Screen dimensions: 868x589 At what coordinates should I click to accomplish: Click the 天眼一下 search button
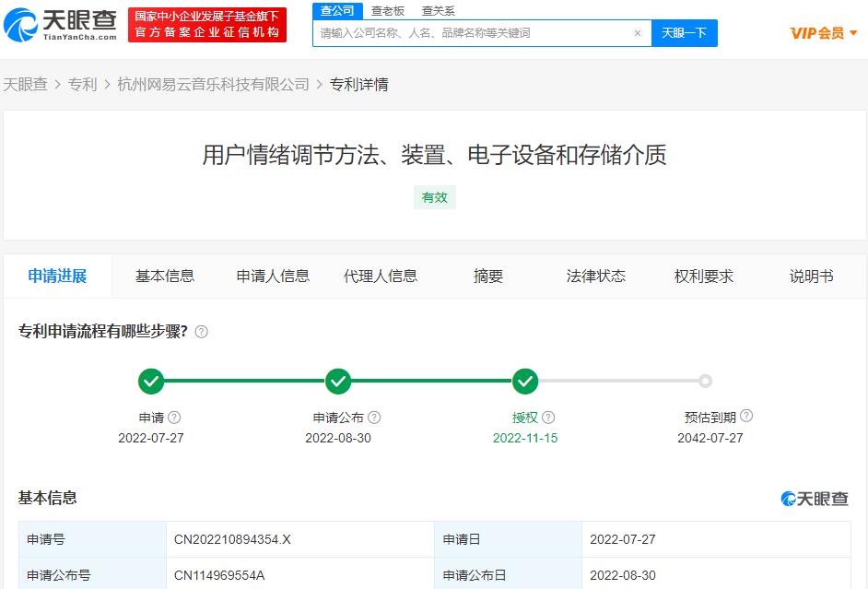(685, 33)
